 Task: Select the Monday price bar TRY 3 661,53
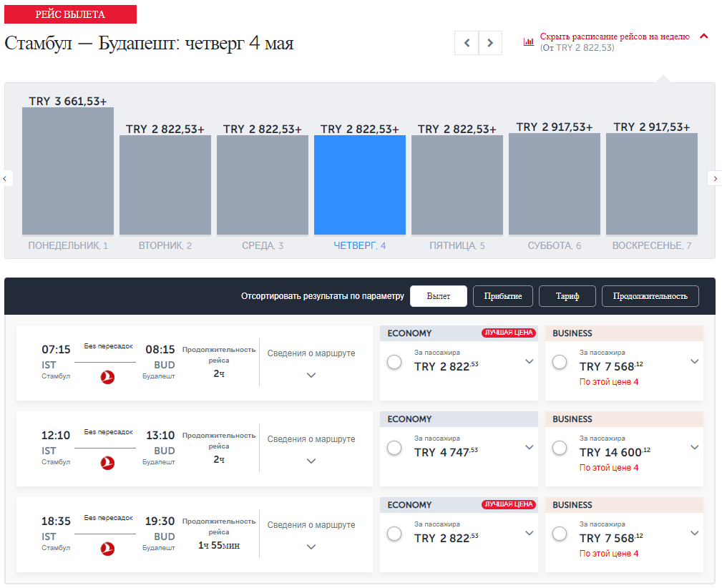[x=68, y=170]
